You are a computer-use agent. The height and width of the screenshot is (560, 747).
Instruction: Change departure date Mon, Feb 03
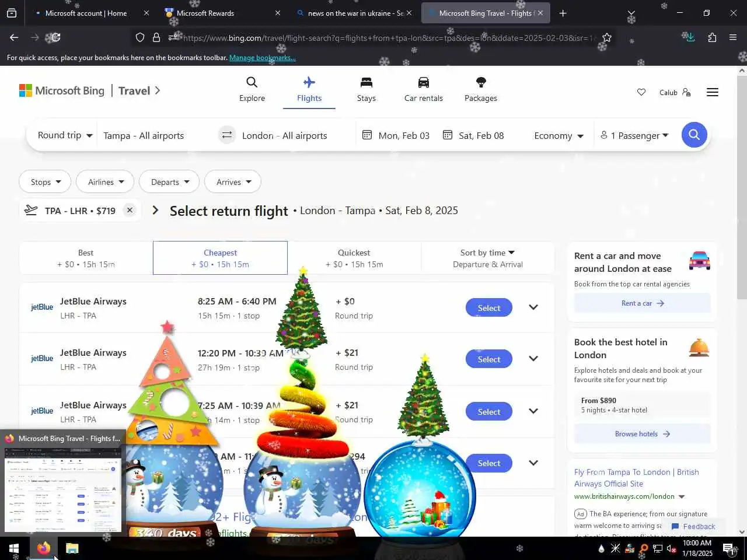[x=396, y=135]
